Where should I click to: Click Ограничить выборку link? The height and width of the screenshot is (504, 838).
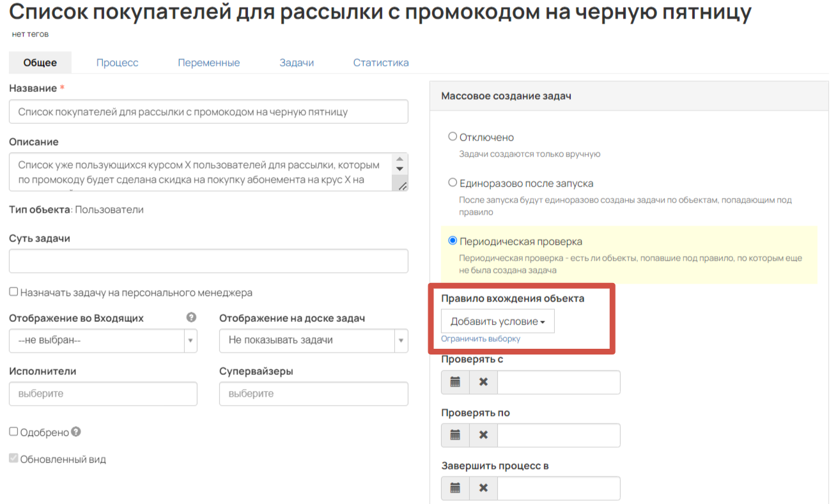(x=481, y=339)
